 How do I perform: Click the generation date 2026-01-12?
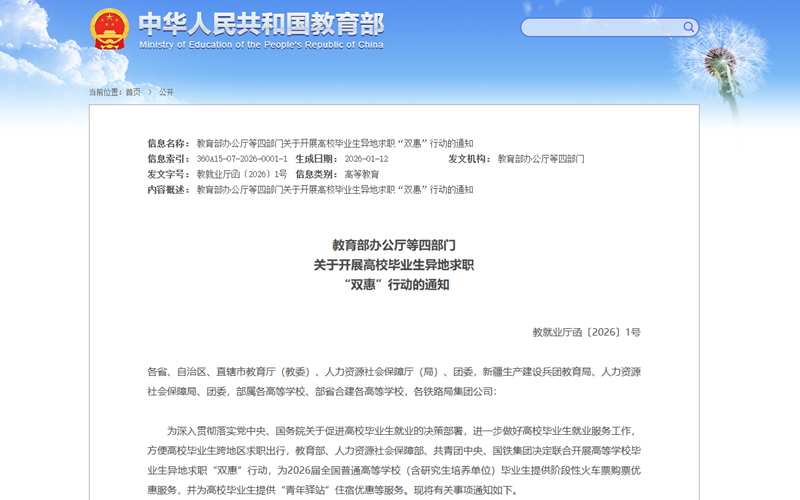366,159
